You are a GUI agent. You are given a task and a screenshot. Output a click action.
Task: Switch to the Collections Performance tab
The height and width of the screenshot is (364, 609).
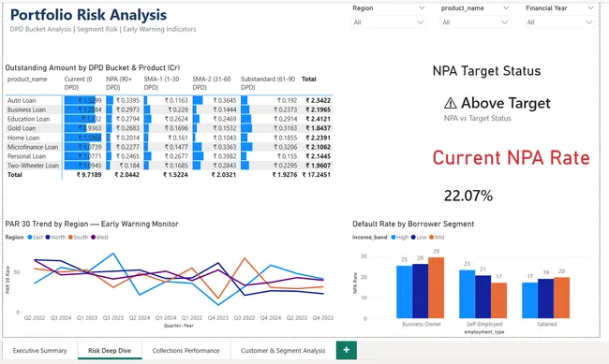pyautogui.click(x=186, y=350)
